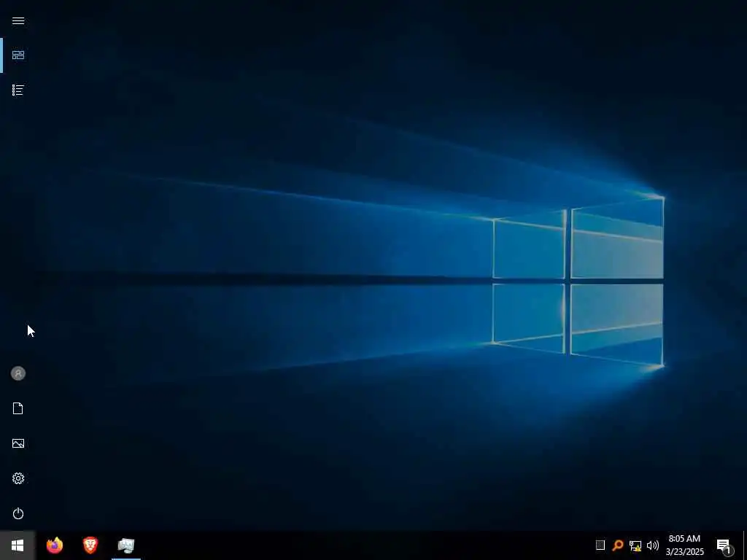The width and height of the screenshot is (747, 560).
Task: Launch Brave browser from the taskbar
Action: tap(90, 545)
